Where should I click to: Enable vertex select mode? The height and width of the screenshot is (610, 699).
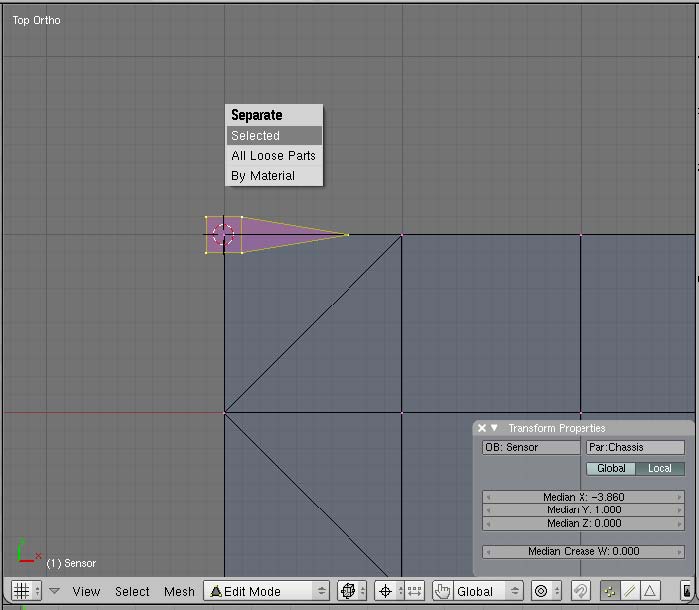610,591
